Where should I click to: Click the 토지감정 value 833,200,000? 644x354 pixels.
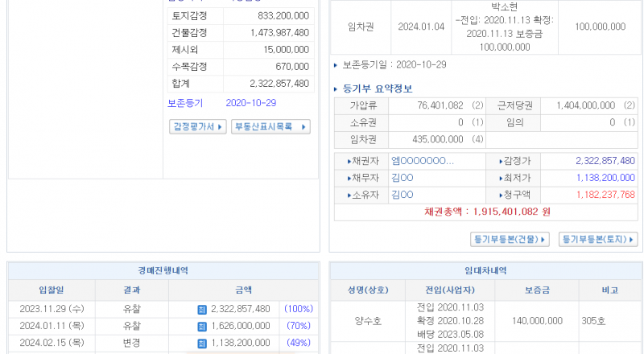point(283,16)
